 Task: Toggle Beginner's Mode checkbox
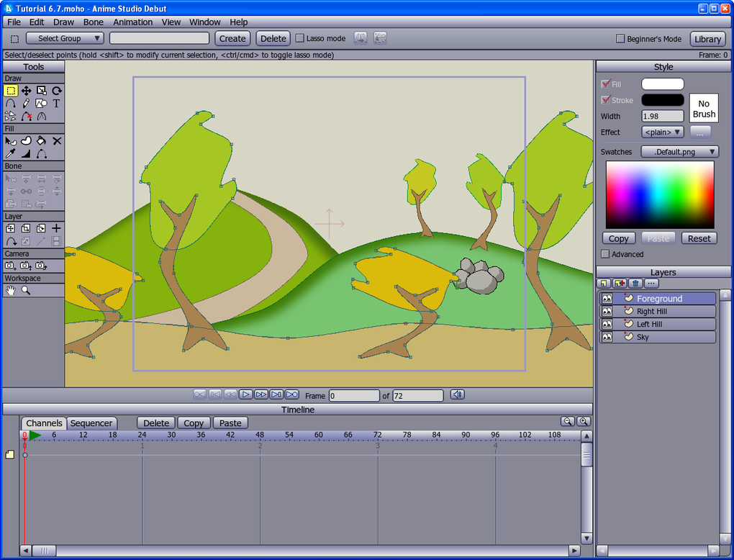pyautogui.click(x=620, y=39)
